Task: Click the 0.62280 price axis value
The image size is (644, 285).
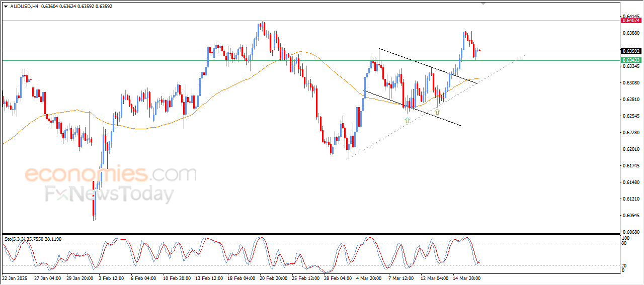Action: (x=631, y=133)
